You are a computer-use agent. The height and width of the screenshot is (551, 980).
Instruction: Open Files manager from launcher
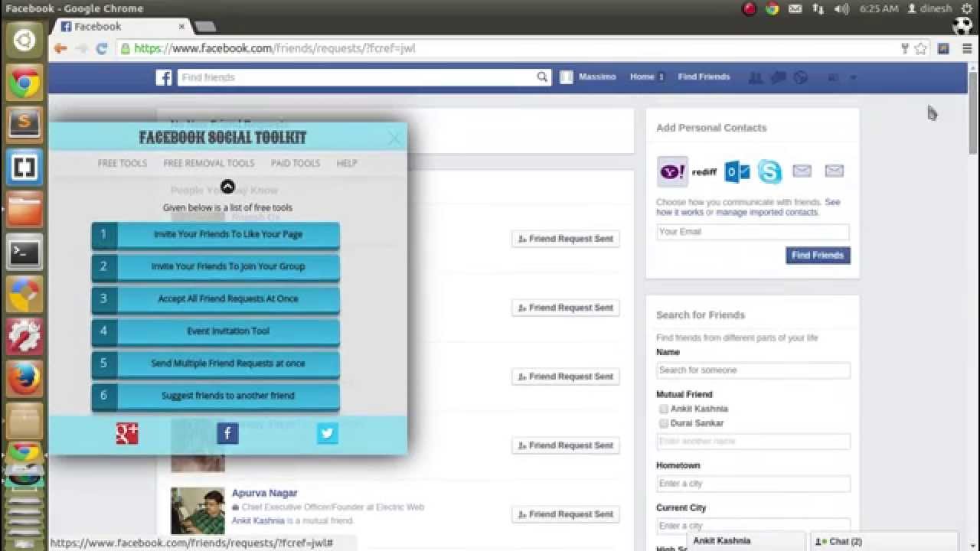[24, 210]
